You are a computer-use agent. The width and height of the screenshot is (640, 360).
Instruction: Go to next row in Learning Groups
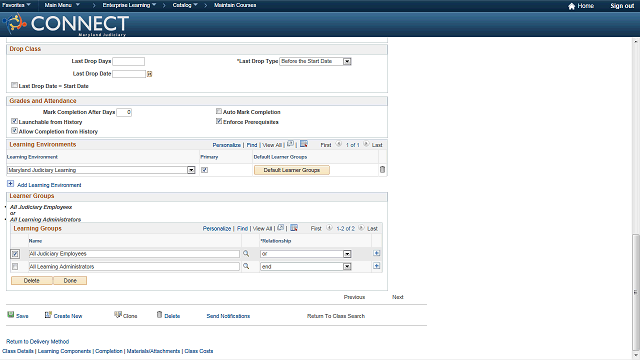[x=361, y=228]
